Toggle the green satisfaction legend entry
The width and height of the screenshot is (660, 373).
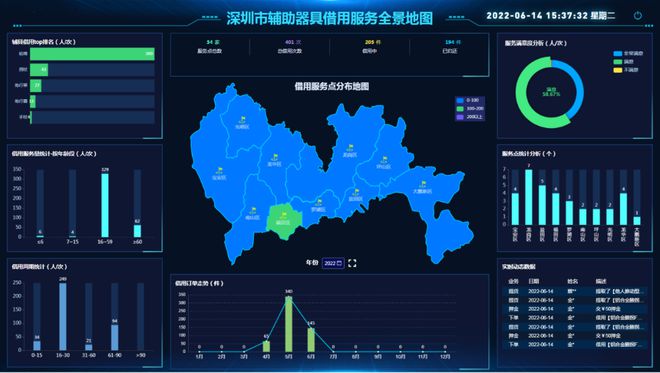[623, 62]
